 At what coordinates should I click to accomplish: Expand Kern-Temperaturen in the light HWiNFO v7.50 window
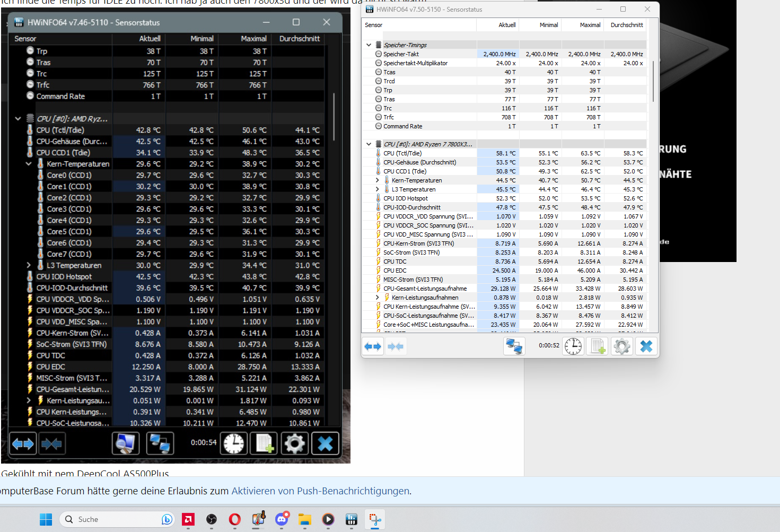[x=377, y=180]
